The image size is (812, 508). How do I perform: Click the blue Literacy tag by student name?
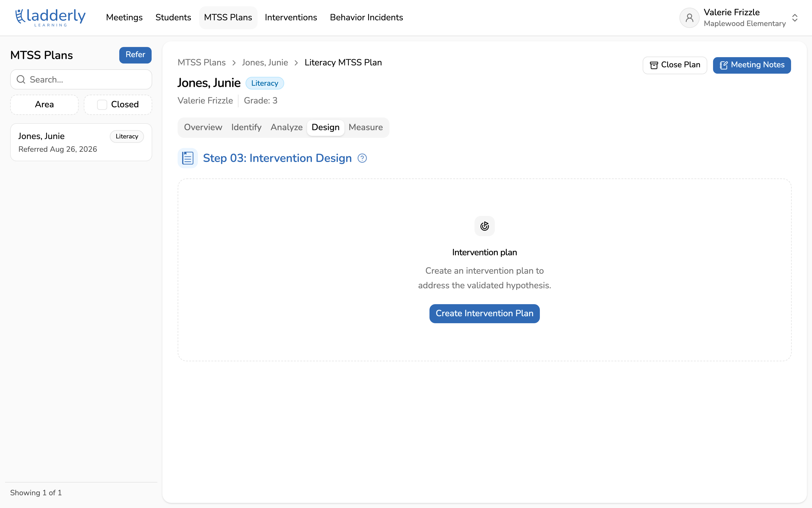(x=265, y=83)
